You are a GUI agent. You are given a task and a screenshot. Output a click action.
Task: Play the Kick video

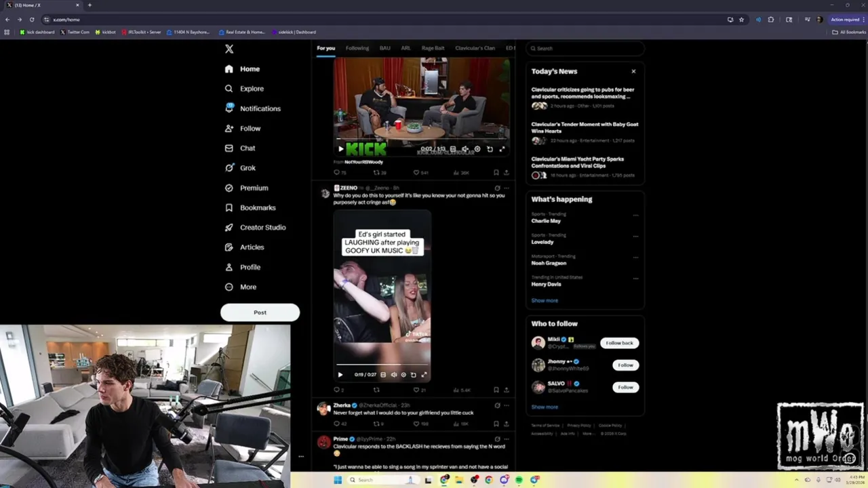click(340, 149)
